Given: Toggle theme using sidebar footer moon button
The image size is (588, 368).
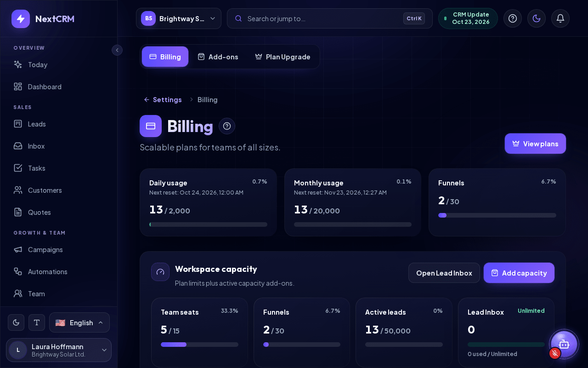Looking at the screenshot, I should point(16,322).
